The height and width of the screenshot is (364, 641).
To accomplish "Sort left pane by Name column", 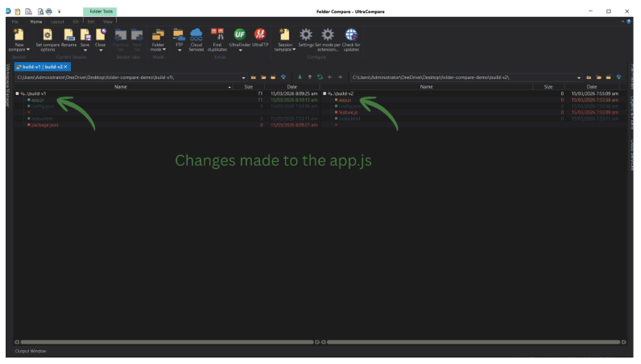I will click(x=121, y=87).
